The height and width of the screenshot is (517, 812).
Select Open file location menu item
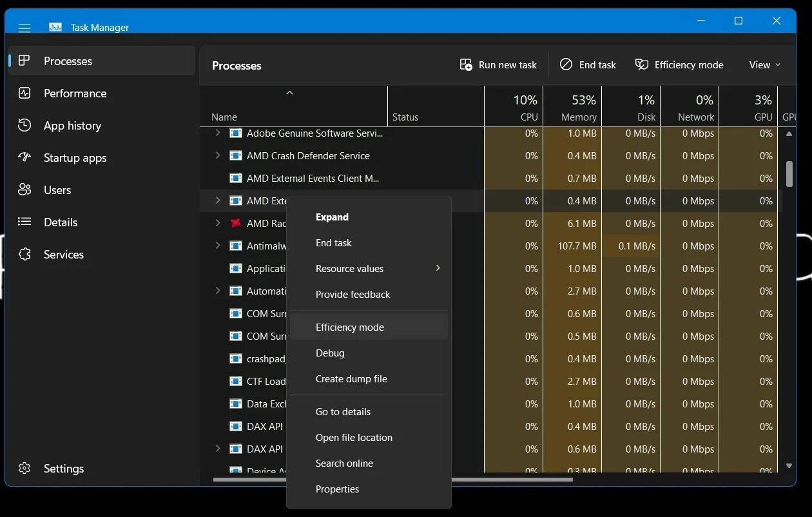pos(369,438)
